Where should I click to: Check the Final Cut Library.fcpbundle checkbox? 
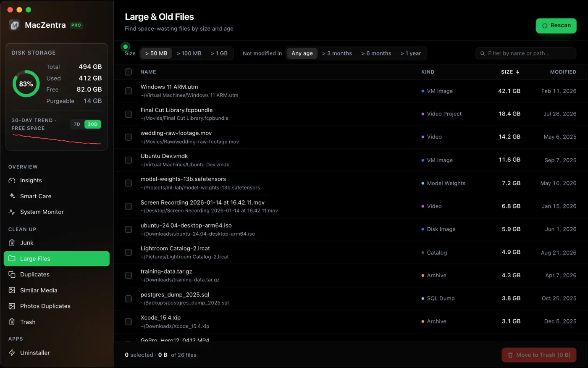pos(129,114)
